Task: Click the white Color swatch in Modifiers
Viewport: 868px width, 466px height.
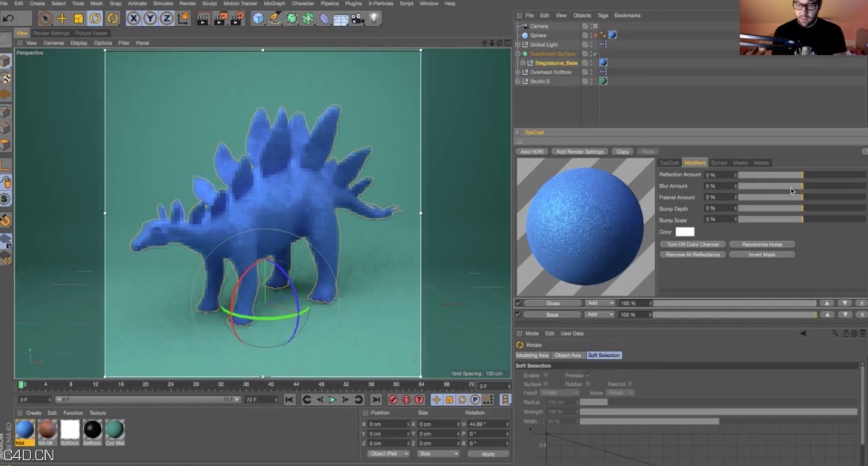Action: [685, 232]
